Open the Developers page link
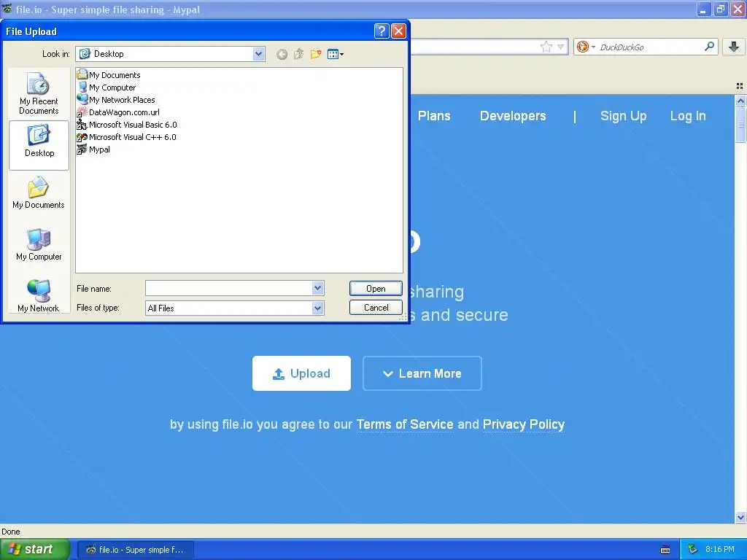 pos(513,116)
